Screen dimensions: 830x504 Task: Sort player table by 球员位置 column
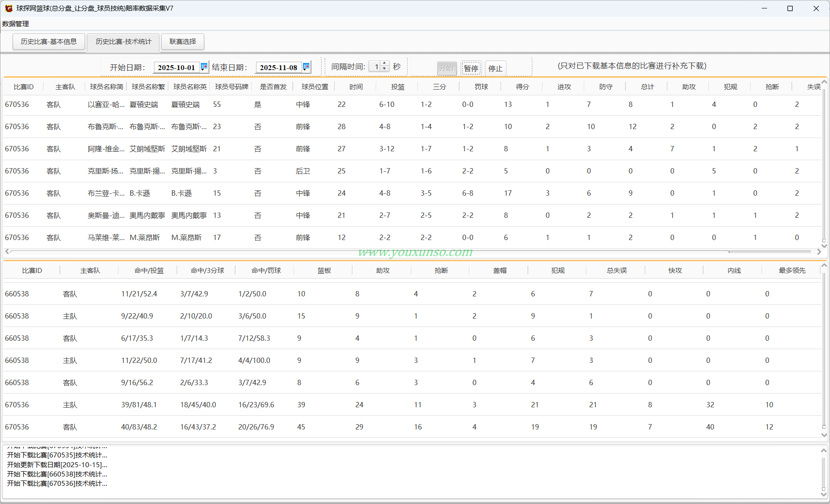pyautogui.click(x=315, y=87)
